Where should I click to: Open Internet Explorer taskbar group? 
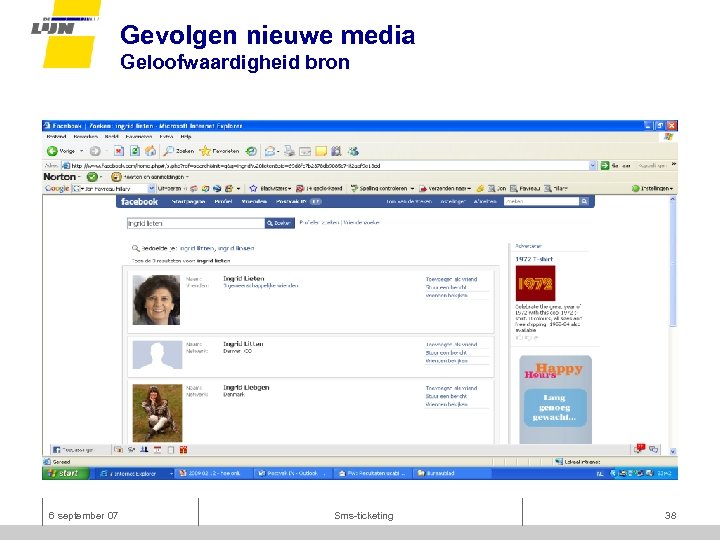(135, 473)
